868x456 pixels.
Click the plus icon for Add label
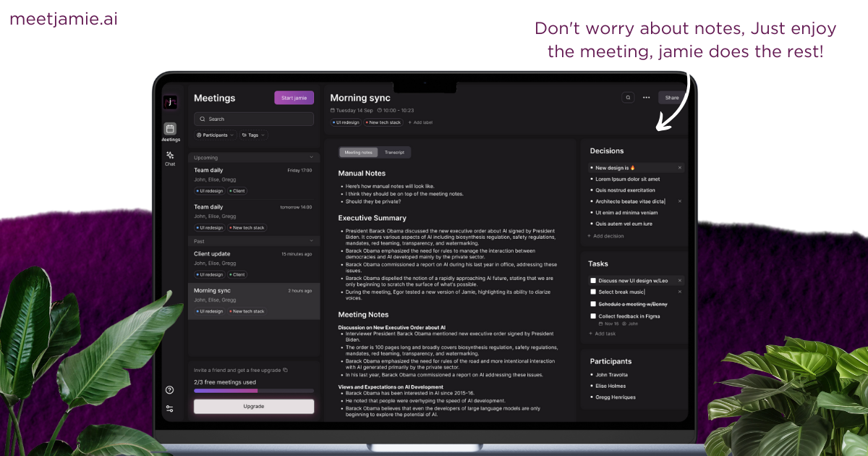[x=409, y=122]
